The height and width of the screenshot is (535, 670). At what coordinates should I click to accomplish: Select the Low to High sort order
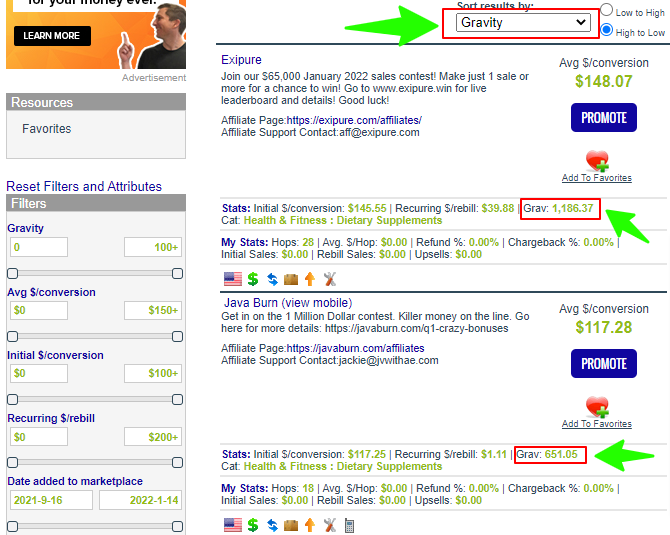pos(606,10)
